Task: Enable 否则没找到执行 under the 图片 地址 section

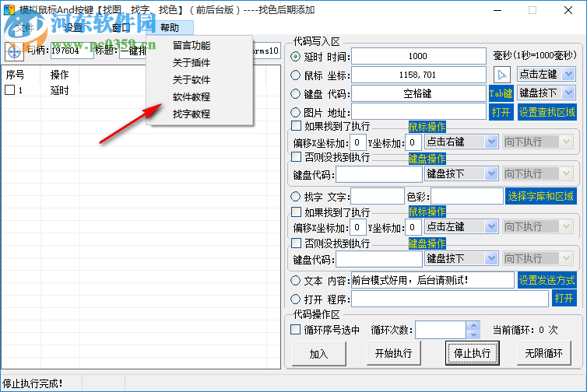Action: coord(296,157)
